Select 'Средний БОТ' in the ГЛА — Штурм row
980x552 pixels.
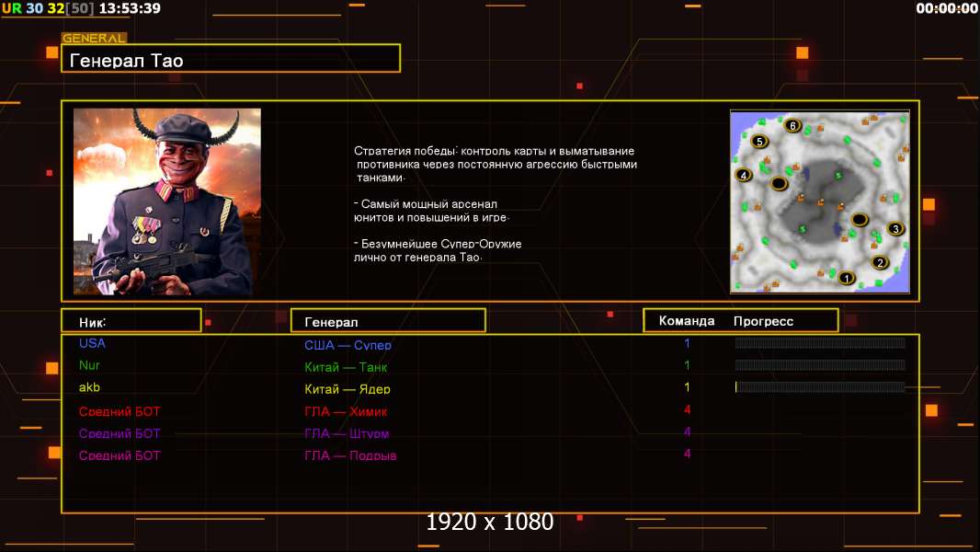click(x=120, y=433)
